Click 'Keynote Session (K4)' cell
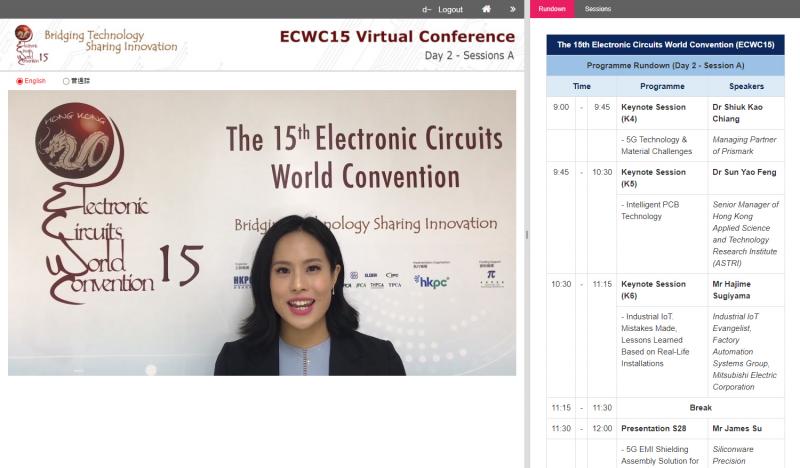Screen dimensions: 800x468 point(662,113)
